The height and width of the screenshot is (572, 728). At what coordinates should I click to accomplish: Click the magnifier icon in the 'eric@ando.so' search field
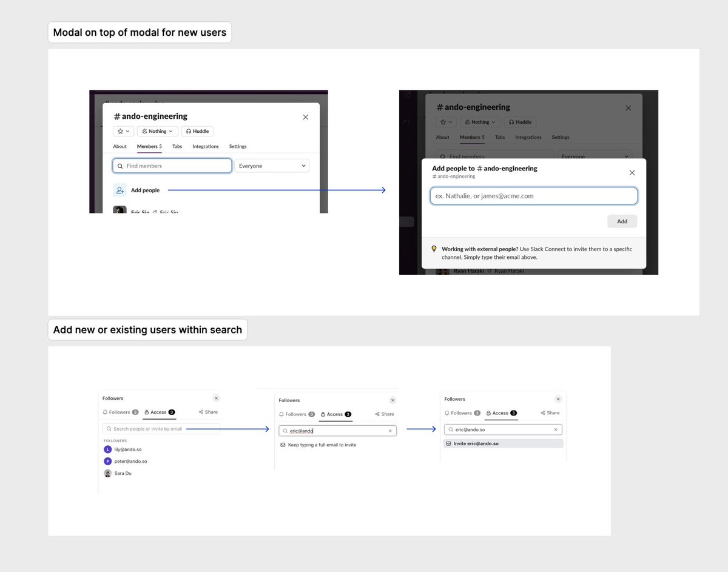(450, 429)
